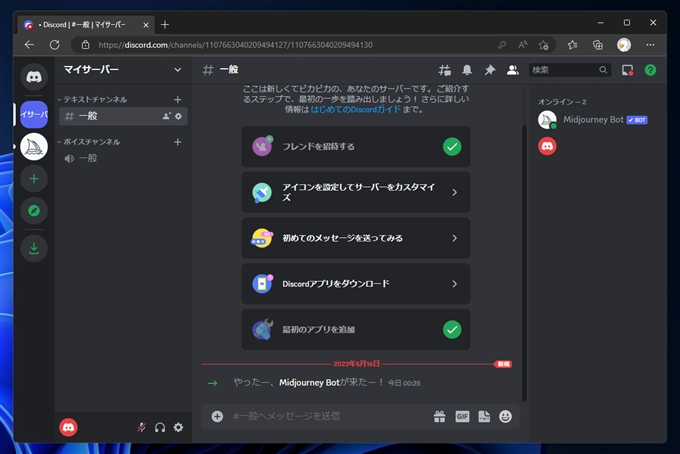Click the green plus add server button
The width and height of the screenshot is (680, 454).
34,179
